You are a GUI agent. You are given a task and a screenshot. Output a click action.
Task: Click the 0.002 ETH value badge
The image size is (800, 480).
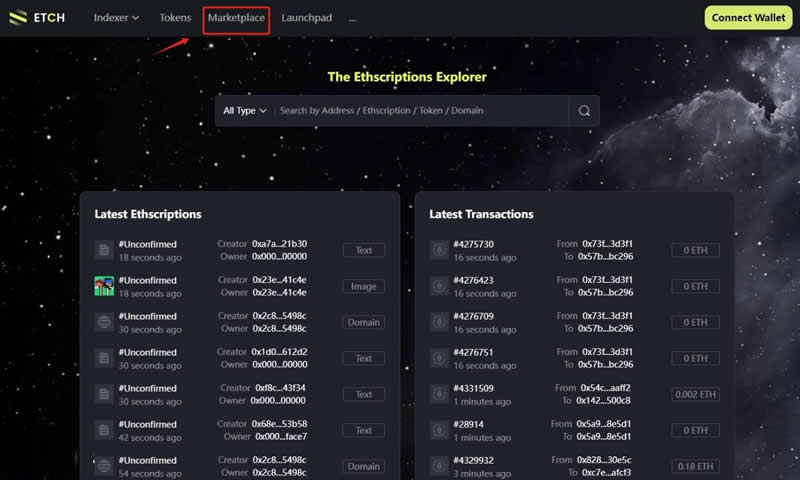click(695, 394)
